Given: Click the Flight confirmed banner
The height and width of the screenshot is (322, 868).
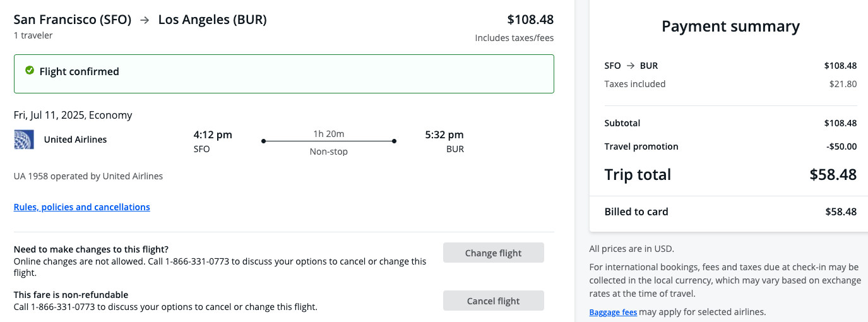Looking at the screenshot, I should 283,74.
